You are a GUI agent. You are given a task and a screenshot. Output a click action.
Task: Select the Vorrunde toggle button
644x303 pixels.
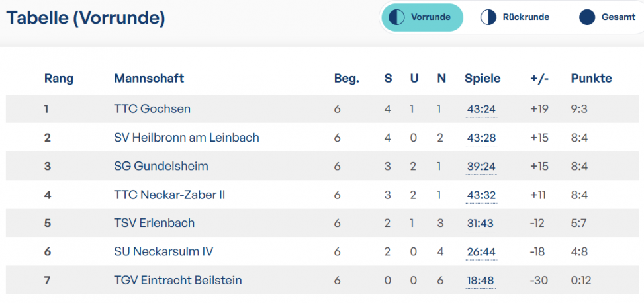click(x=422, y=18)
